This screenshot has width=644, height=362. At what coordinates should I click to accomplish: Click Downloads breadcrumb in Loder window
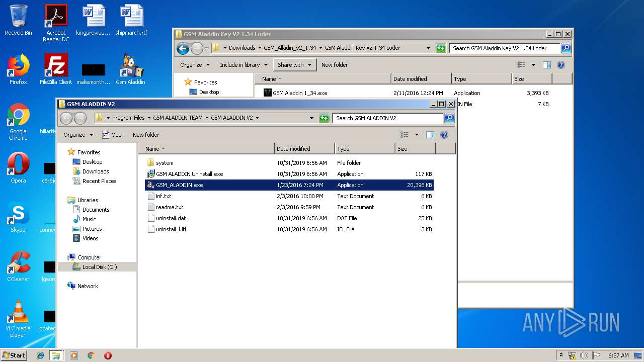click(x=242, y=48)
